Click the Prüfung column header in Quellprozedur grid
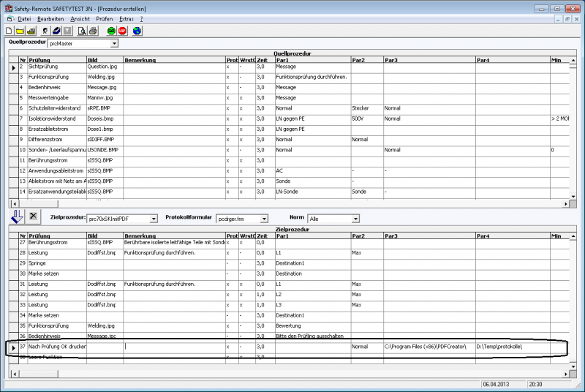This screenshot has width=585, height=392. pos(57,60)
